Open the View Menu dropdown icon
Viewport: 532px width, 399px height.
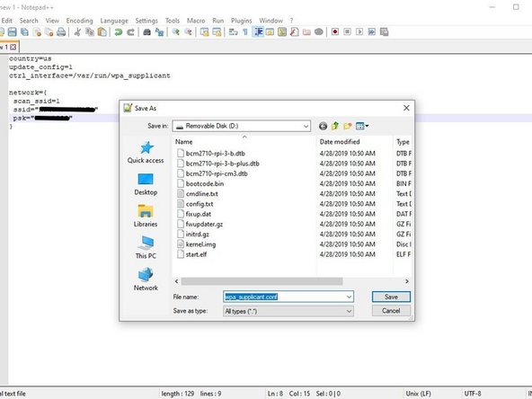click(362, 126)
